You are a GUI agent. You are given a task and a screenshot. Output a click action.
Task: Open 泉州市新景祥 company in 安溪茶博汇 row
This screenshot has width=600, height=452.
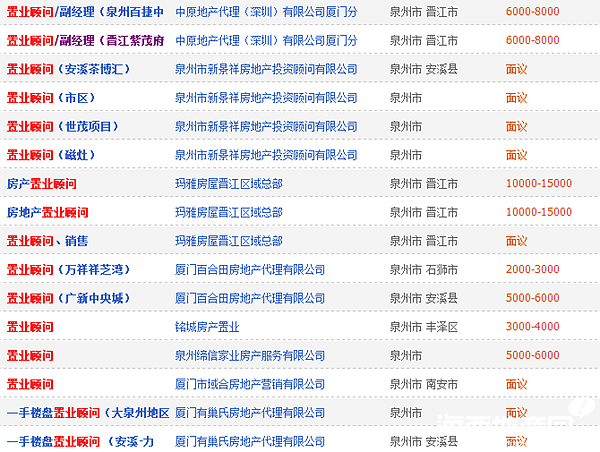tap(266, 69)
